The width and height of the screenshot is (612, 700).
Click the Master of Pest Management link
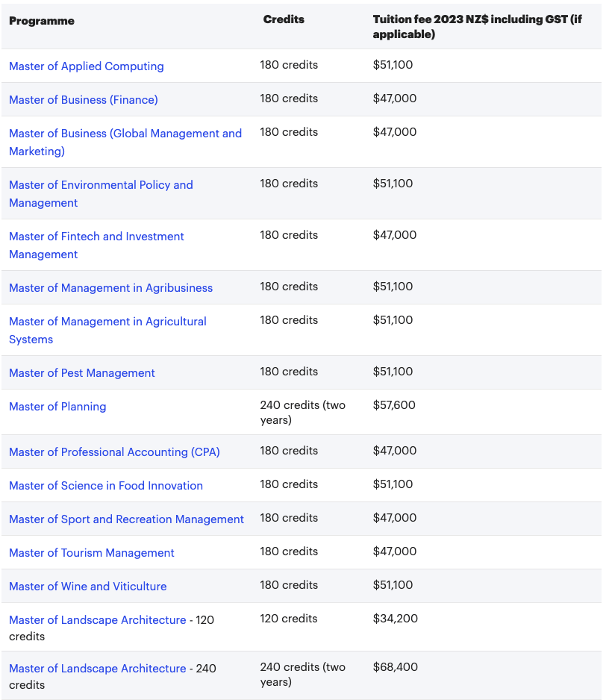click(81, 373)
